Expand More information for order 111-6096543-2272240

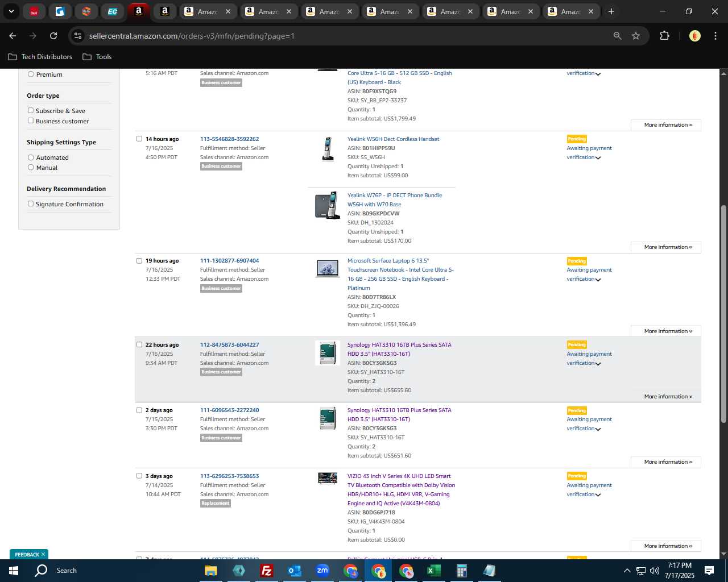666,462
